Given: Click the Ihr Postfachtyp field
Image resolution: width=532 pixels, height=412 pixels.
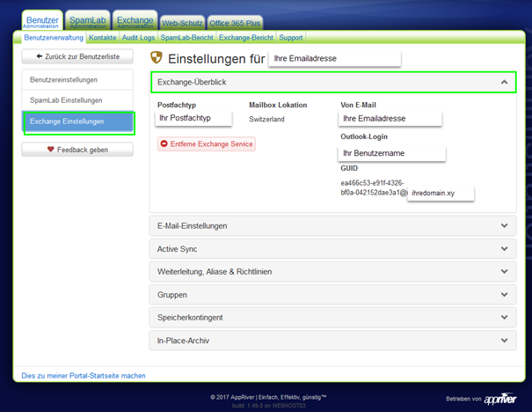Looking at the screenshot, I should point(193,118).
